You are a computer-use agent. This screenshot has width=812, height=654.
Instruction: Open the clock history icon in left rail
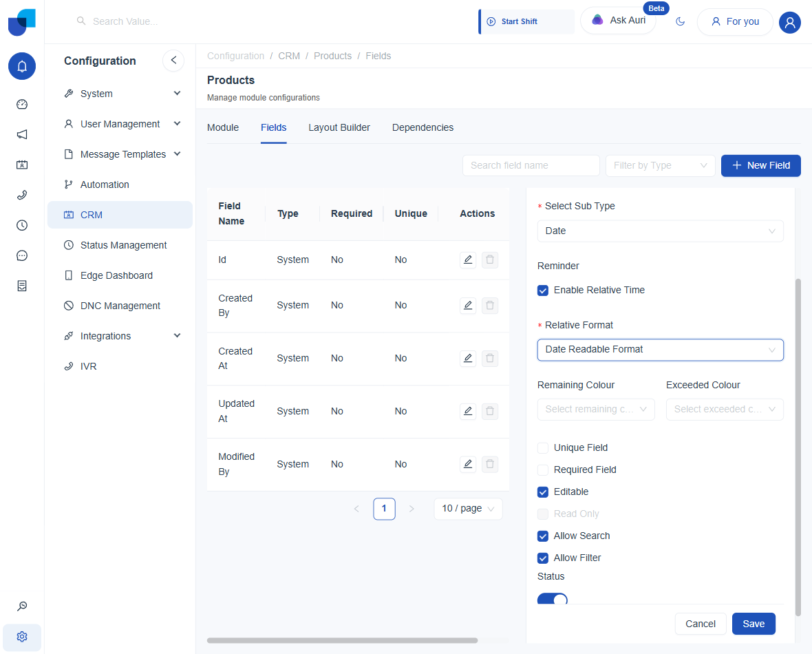(22, 225)
